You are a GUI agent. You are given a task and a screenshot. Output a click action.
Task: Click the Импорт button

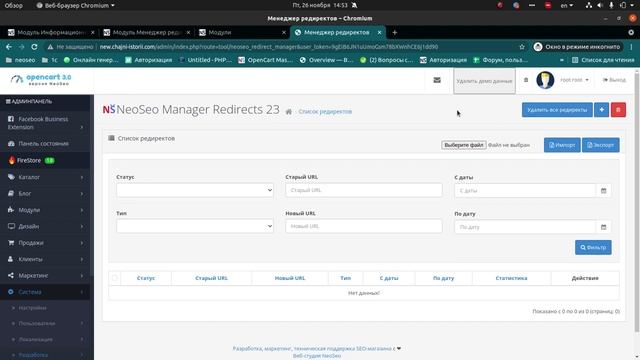[562, 145]
